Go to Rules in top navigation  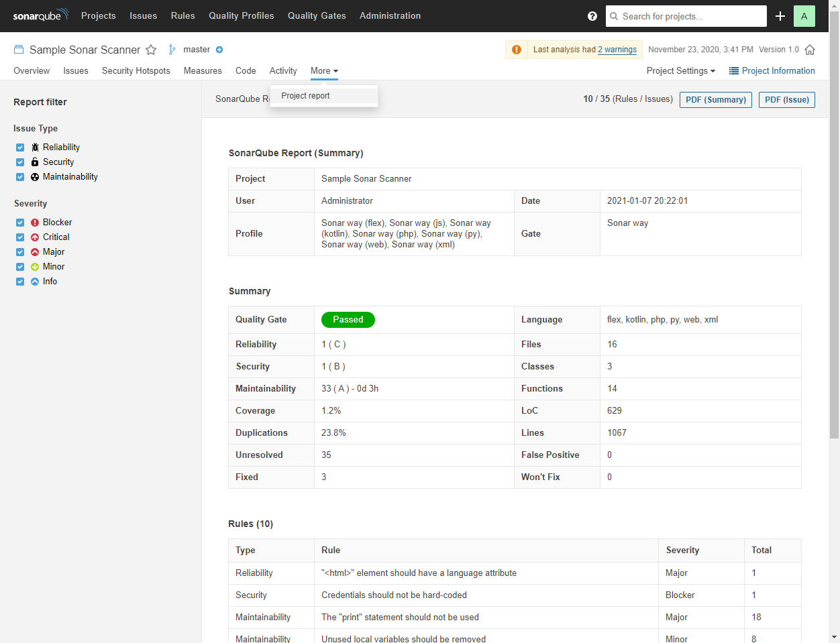[x=183, y=15]
